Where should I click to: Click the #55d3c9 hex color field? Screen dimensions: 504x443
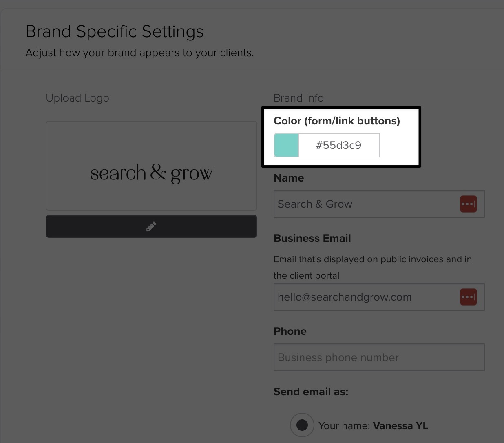(x=339, y=145)
